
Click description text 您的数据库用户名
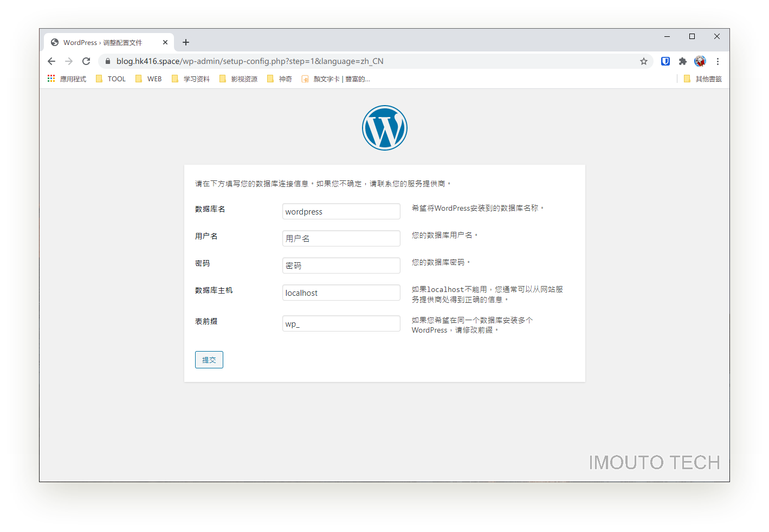[445, 235]
